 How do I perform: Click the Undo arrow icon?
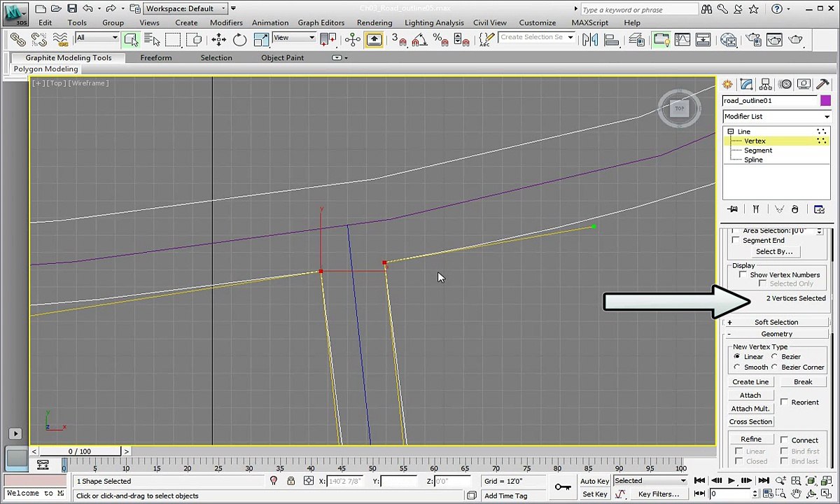(x=87, y=8)
